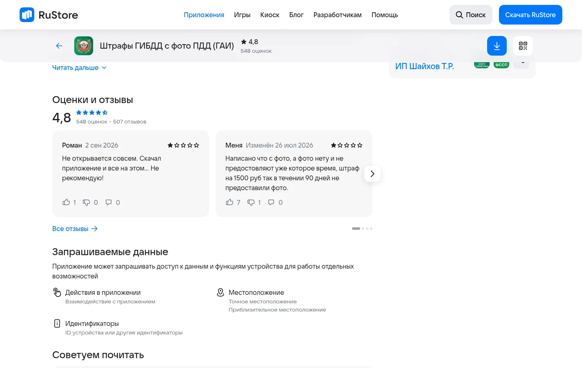Open developer ИП Шайхов Т.Р. link
This screenshot has width=588, height=368.
(x=425, y=66)
